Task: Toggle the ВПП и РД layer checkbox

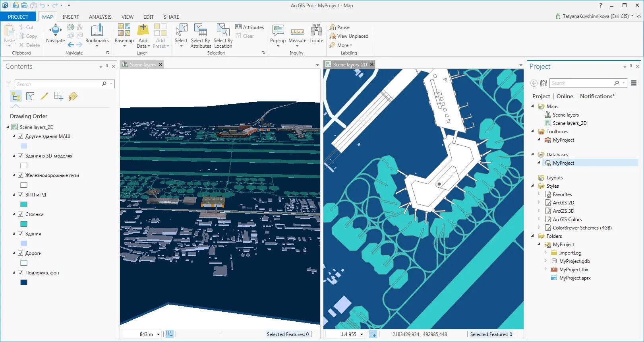Action: click(21, 195)
